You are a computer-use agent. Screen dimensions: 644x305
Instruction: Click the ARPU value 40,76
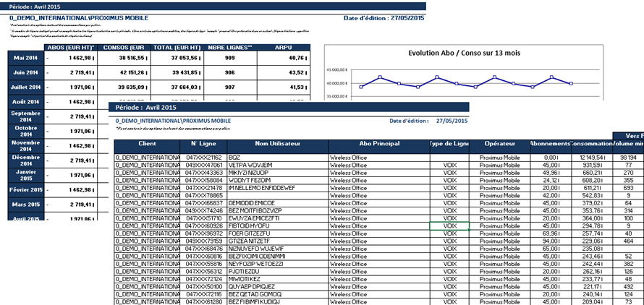(x=284, y=59)
